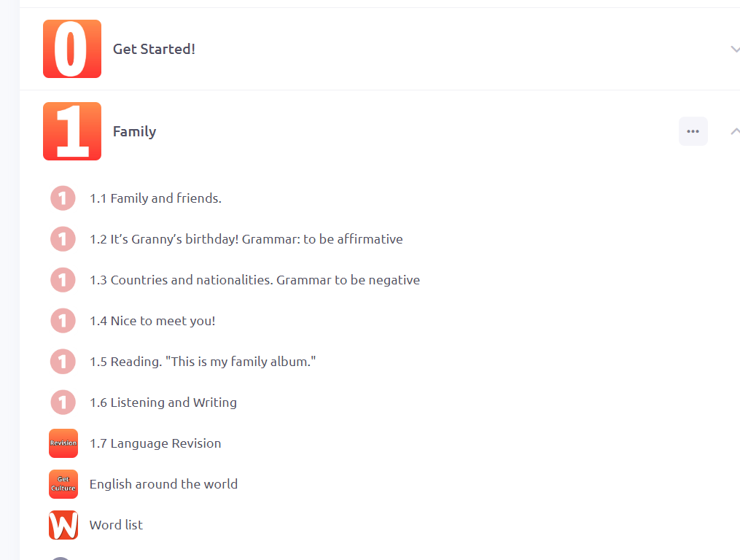Click the pink circle icon beside lesson 1.1
Screen dimensions: 740x560
tap(63, 198)
